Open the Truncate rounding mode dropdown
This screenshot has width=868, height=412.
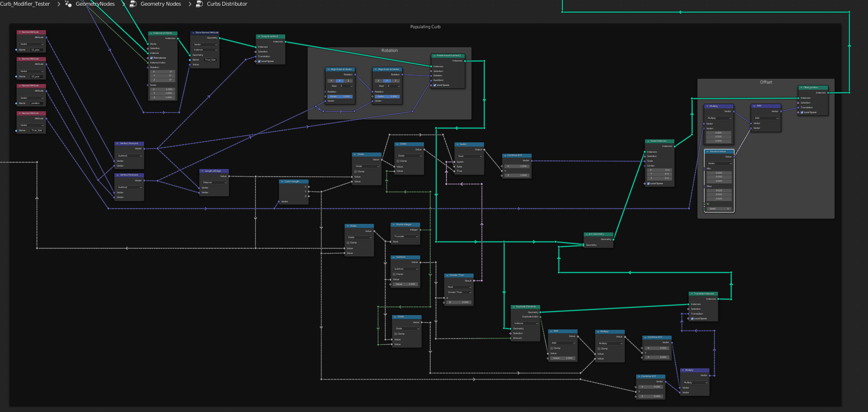point(405,236)
